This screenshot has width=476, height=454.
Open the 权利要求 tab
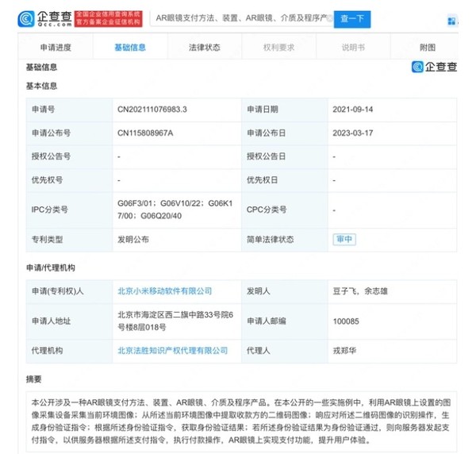(278, 48)
